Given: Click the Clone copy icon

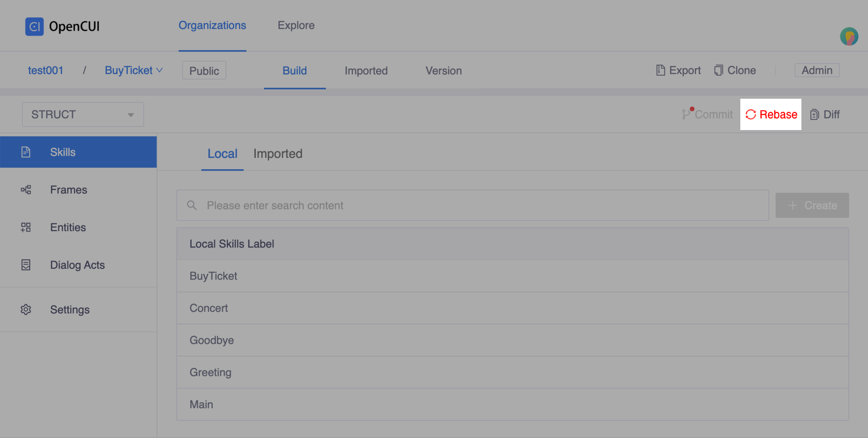Looking at the screenshot, I should [718, 70].
